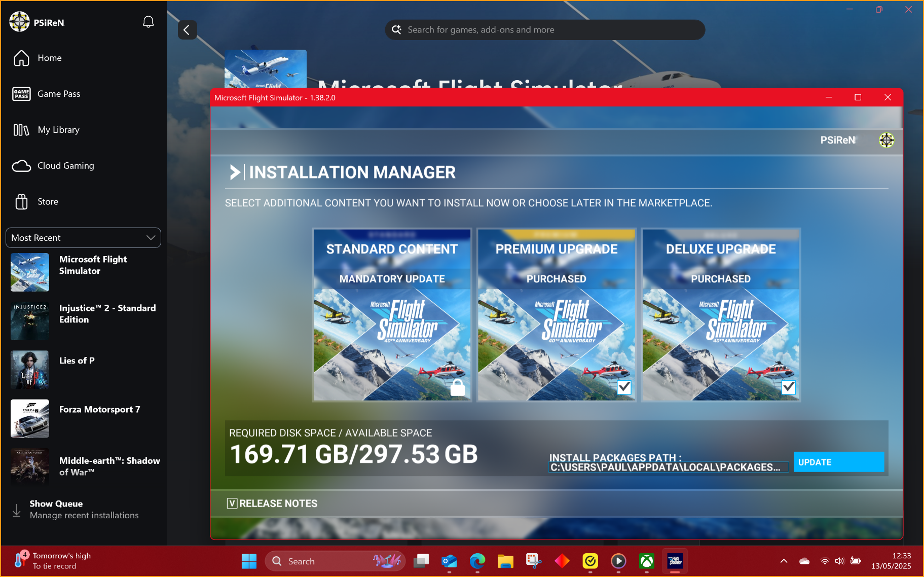Click the Flight Simulator game cover thumbnail
The image size is (924, 577).
(x=266, y=69)
